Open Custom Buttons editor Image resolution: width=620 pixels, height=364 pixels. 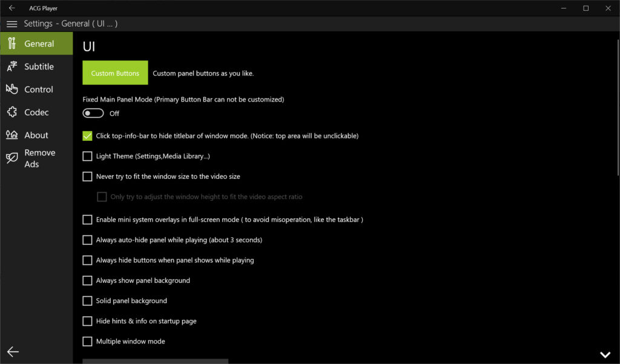coord(115,73)
